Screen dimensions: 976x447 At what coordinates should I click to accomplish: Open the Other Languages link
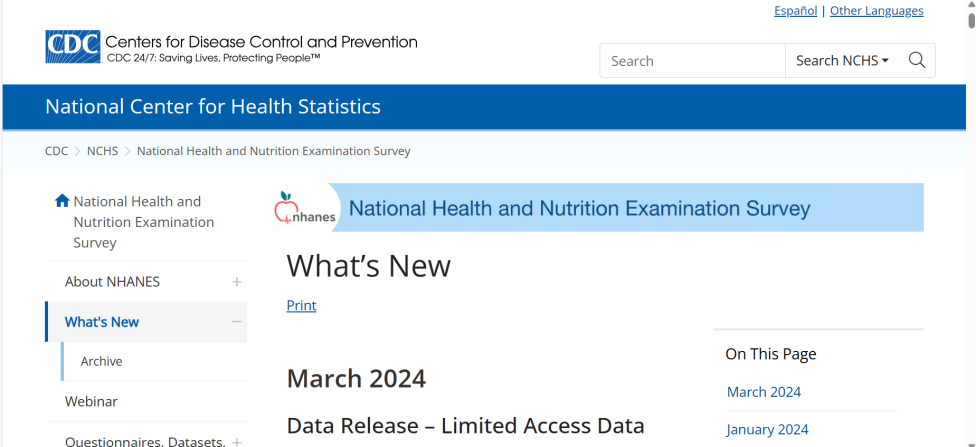pos(876,11)
